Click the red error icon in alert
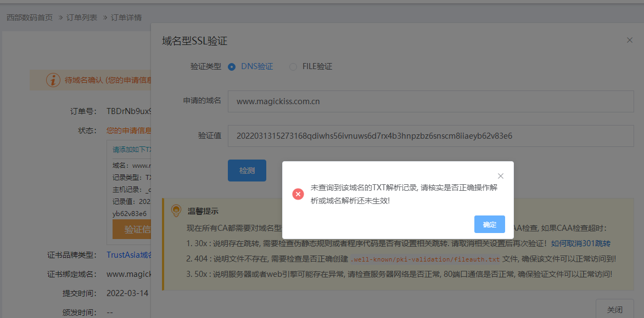The width and height of the screenshot is (644, 318). [298, 194]
